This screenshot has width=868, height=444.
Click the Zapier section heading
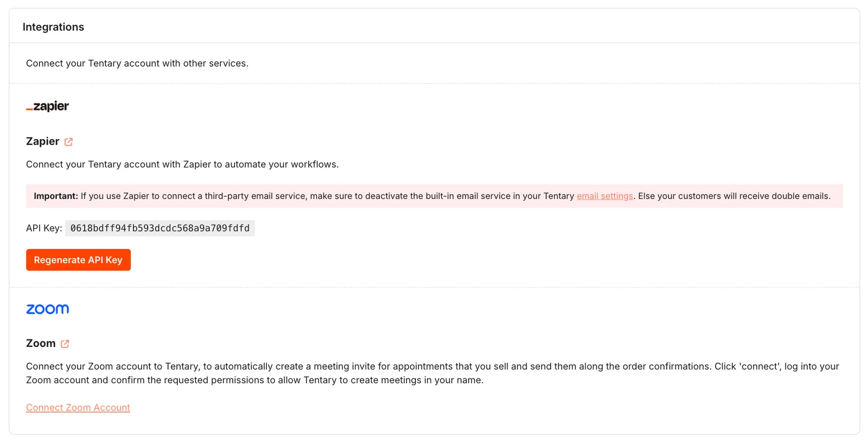pos(43,141)
